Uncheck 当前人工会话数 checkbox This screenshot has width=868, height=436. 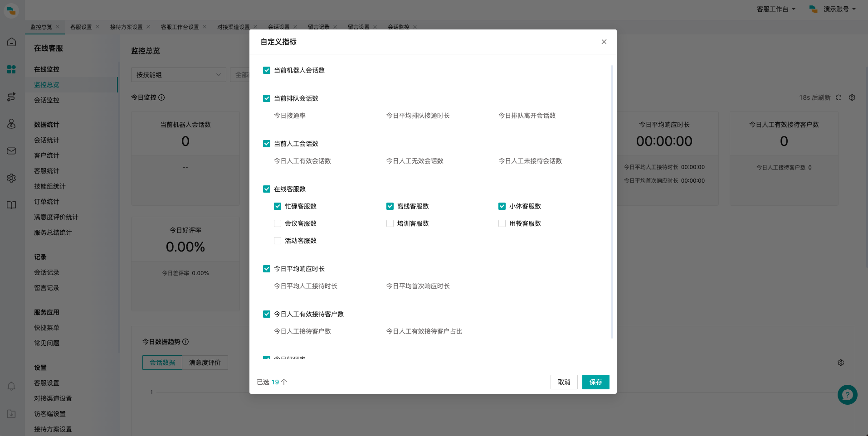pos(267,144)
